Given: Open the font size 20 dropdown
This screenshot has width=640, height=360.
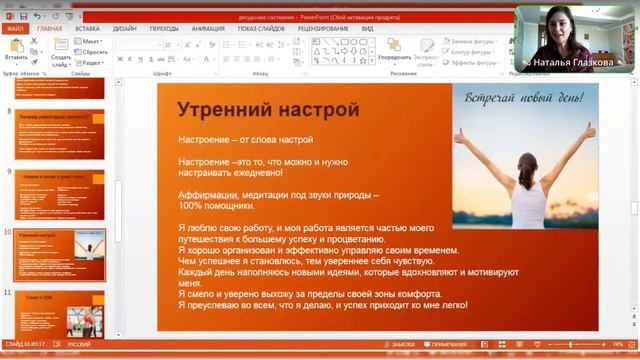Looking at the screenshot, I should [x=172, y=45].
